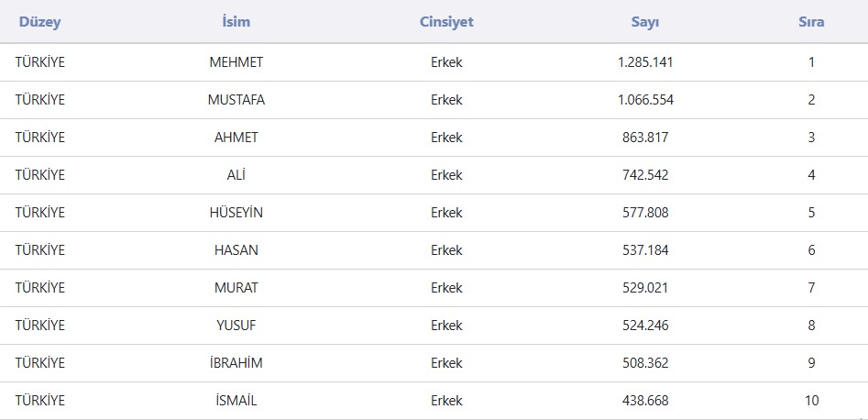Sort by the İsim column header
This screenshot has width=868, height=420.
click(236, 22)
